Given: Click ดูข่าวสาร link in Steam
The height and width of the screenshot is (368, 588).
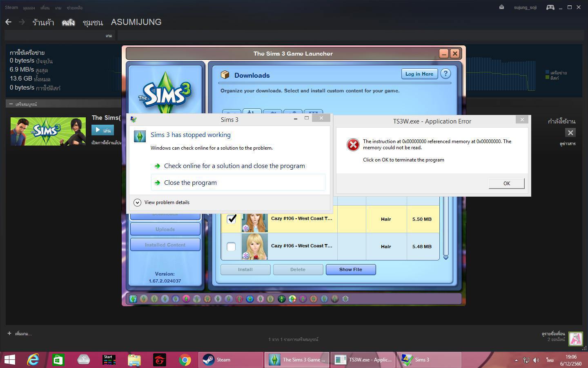Looking at the screenshot, I should coord(567,144).
